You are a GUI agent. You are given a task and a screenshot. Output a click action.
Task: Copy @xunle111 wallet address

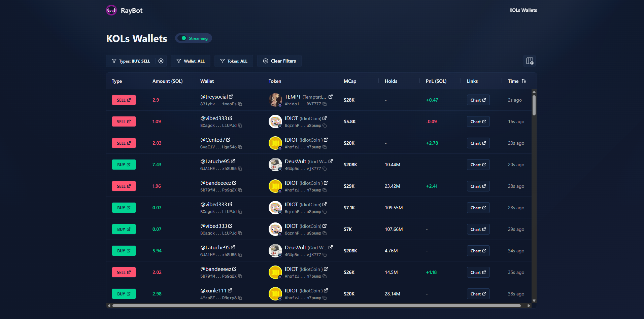(240, 298)
